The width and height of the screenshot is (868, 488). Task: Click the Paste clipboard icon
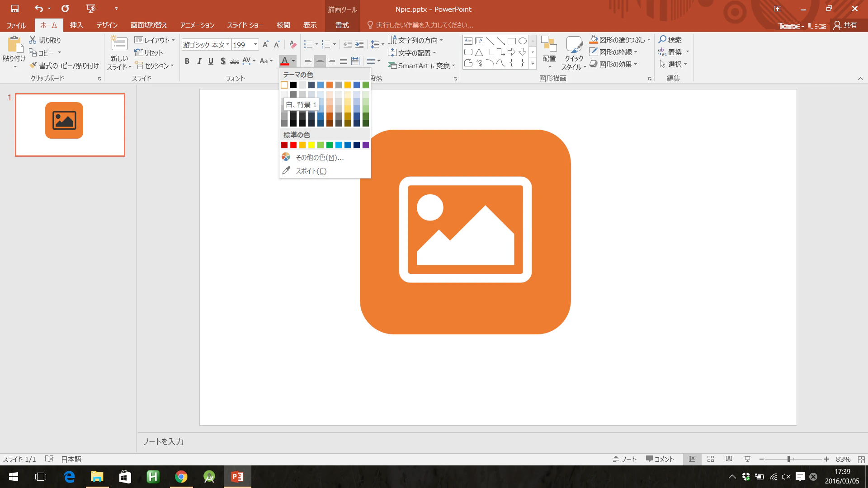pos(14,45)
